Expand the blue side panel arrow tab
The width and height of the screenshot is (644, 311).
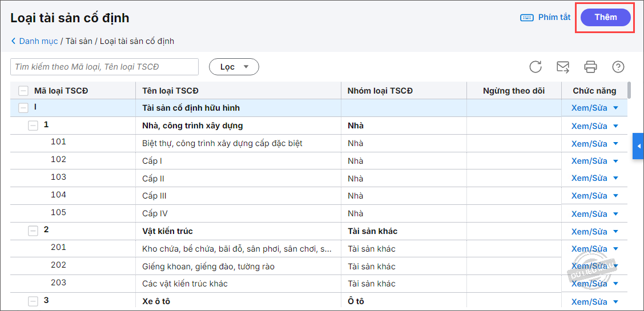638,146
